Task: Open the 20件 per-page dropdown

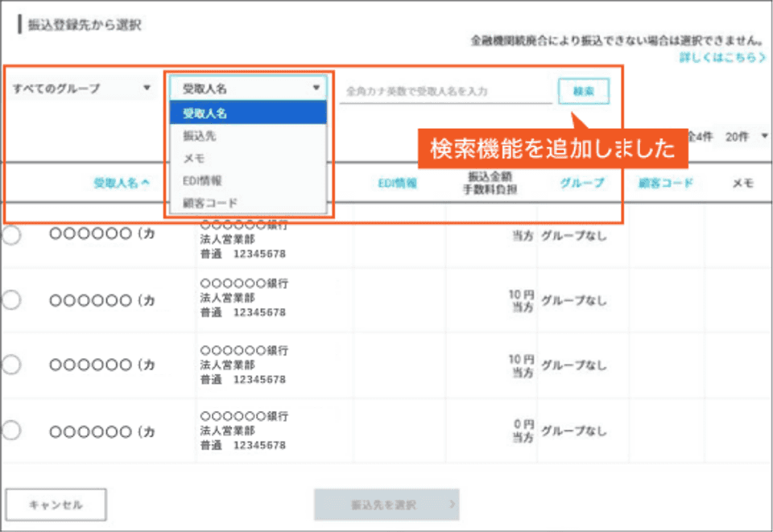Action: pos(746,137)
